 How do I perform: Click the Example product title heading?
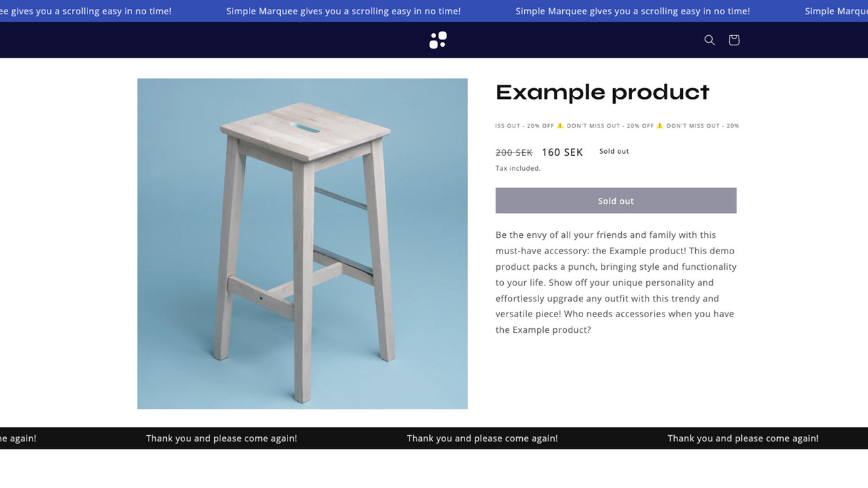pos(602,91)
